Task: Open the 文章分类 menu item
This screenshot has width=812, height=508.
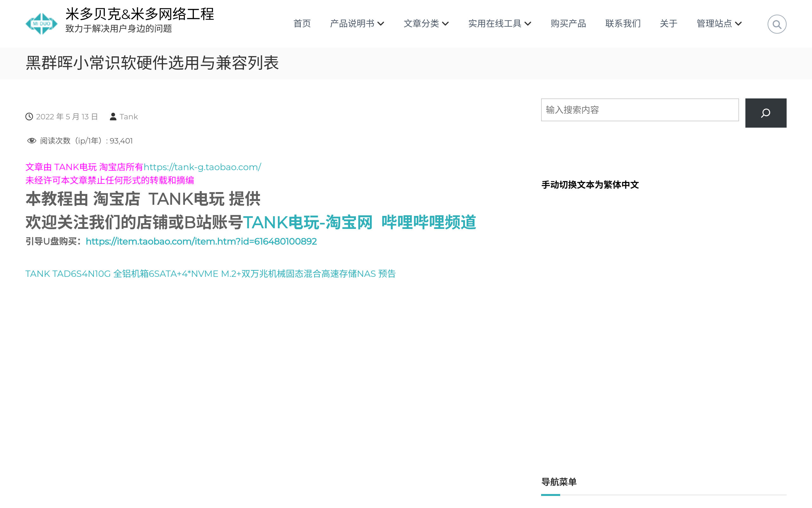Action: point(421,23)
